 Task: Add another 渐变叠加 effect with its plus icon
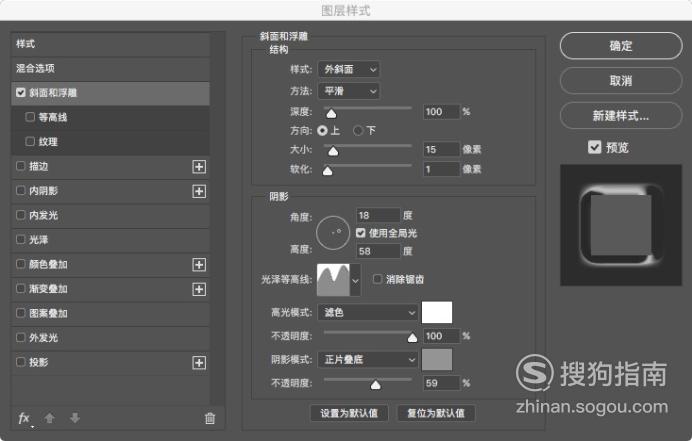pos(199,289)
